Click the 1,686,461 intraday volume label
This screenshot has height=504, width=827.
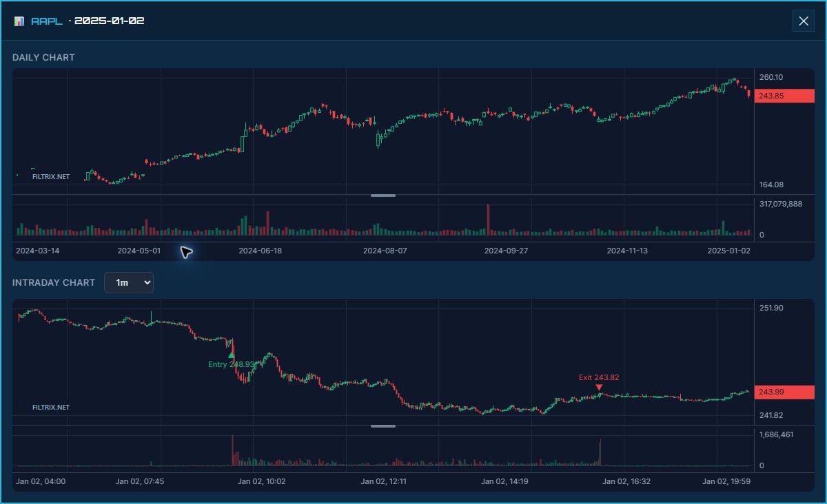[776, 434]
